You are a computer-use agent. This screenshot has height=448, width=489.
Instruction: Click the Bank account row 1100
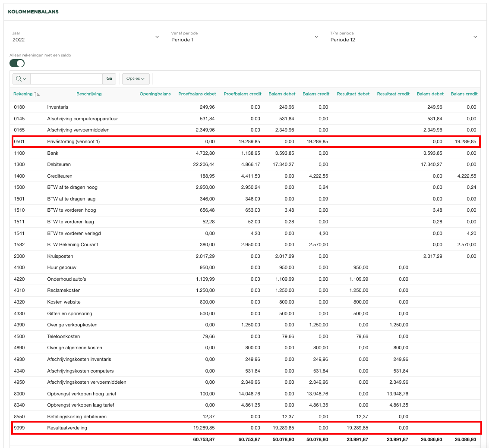click(53, 153)
